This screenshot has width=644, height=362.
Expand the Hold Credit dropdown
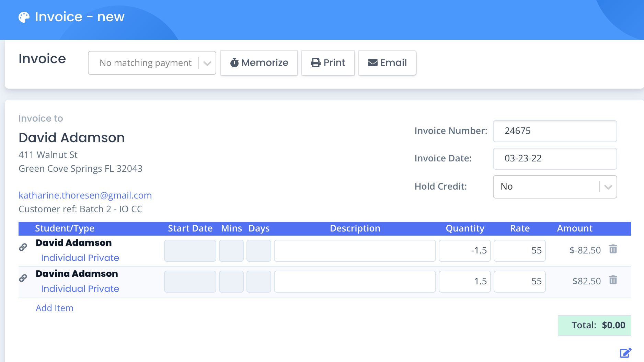(x=555, y=187)
